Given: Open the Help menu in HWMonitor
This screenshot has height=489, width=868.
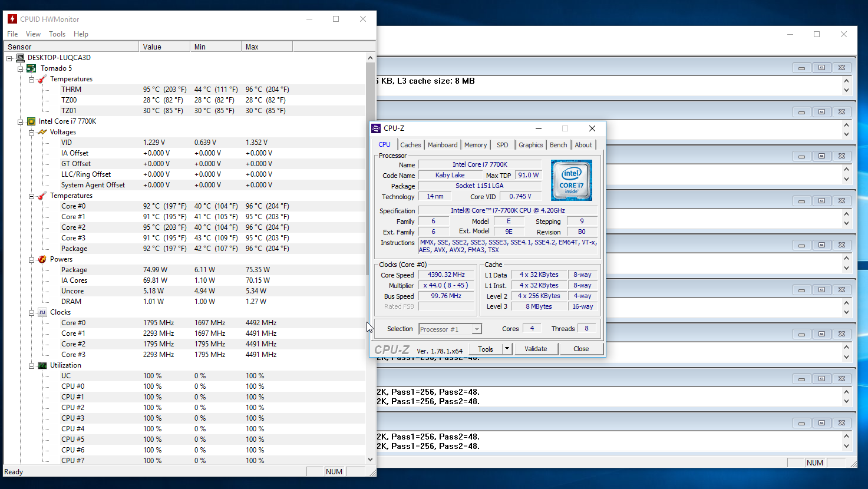Looking at the screenshot, I should tap(81, 34).
